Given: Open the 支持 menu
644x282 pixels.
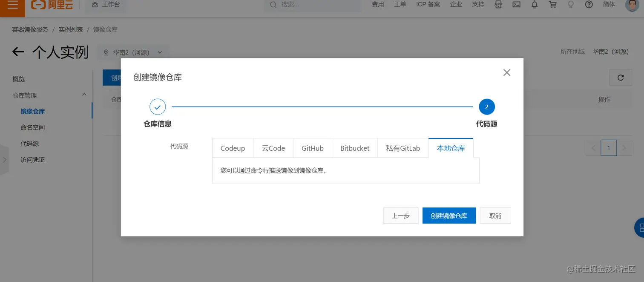Looking at the screenshot, I should (x=478, y=5).
